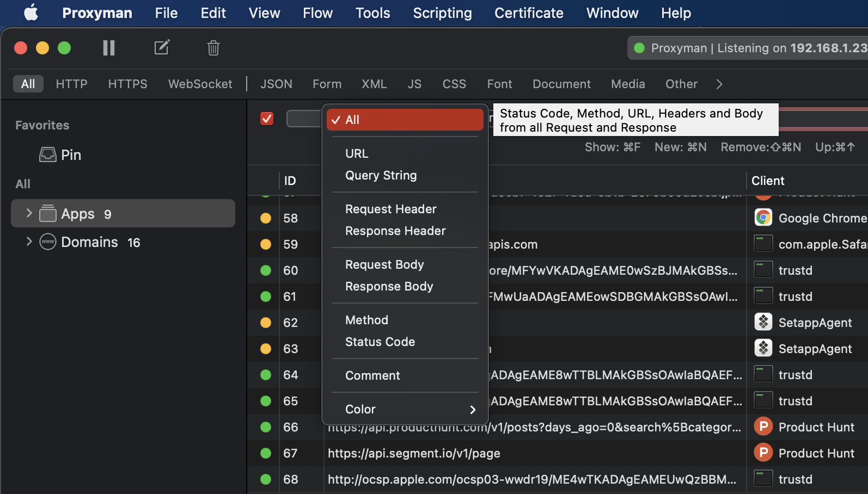Show more content filters with the chevron
The height and width of the screenshot is (494, 868).
(719, 84)
